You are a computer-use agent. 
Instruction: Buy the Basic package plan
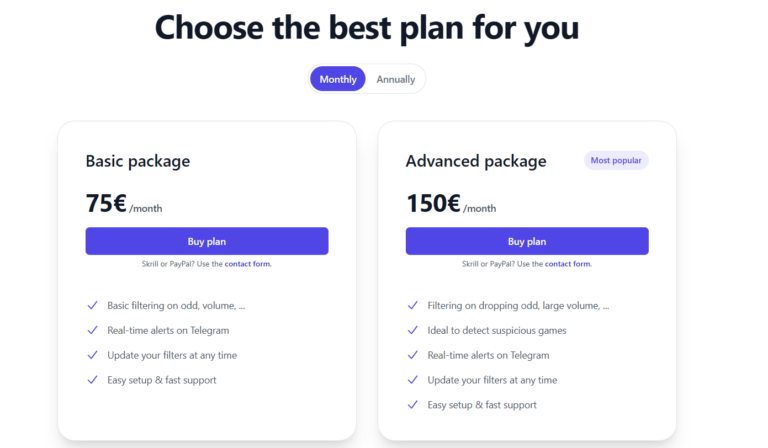207,241
